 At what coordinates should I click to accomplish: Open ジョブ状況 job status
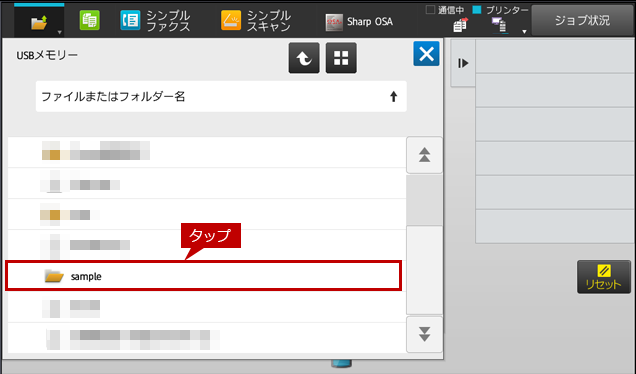click(582, 20)
